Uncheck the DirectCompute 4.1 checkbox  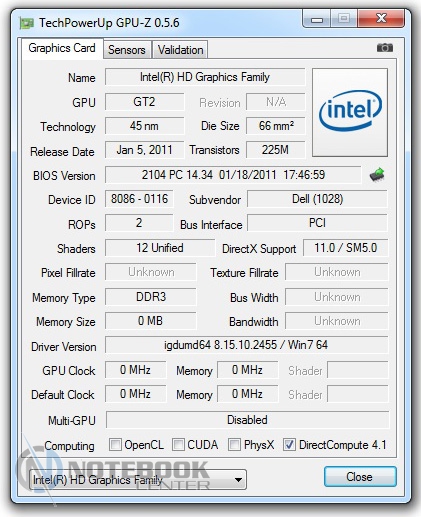click(x=289, y=445)
